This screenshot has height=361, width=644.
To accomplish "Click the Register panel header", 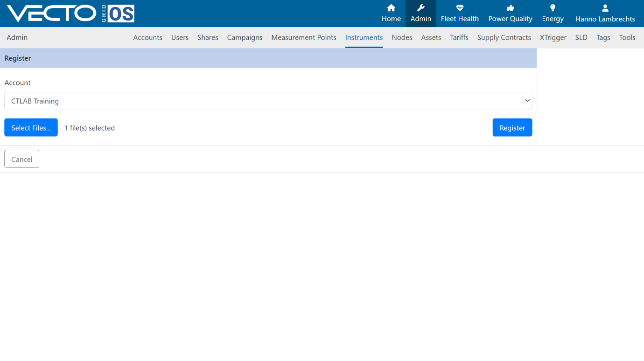I will [x=268, y=58].
